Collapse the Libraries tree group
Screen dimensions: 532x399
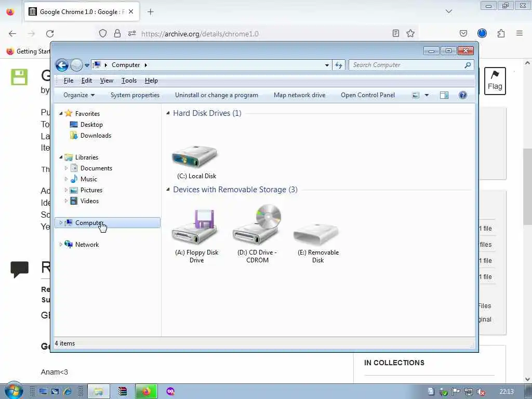point(61,157)
